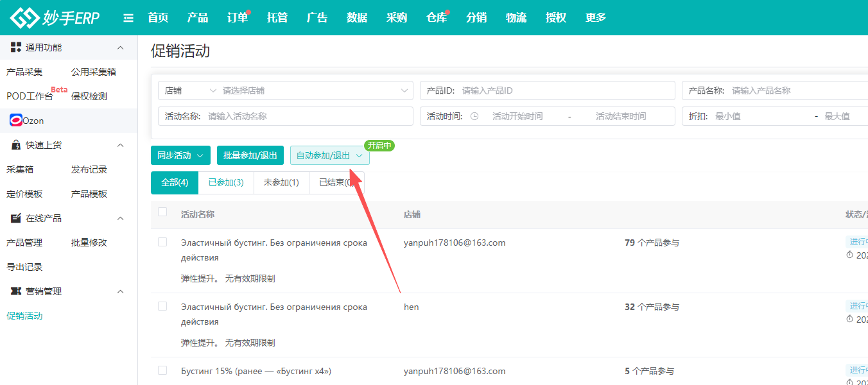The width and height of the screenshot is (868, 385).
Task: Click the 通用功能 grid icon
Action: pos(16,47)
